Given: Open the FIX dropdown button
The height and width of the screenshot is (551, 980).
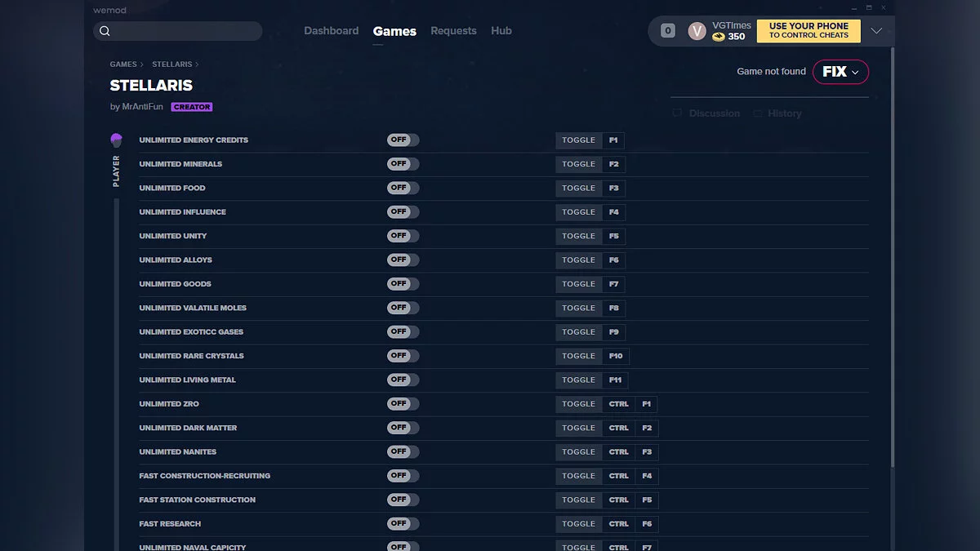Looking at the screenshot, I should click(840, 72).
